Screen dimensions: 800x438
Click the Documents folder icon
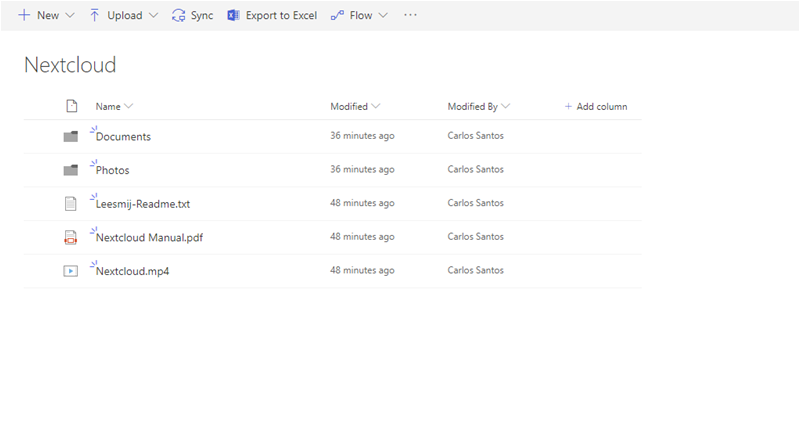[70, 136]
